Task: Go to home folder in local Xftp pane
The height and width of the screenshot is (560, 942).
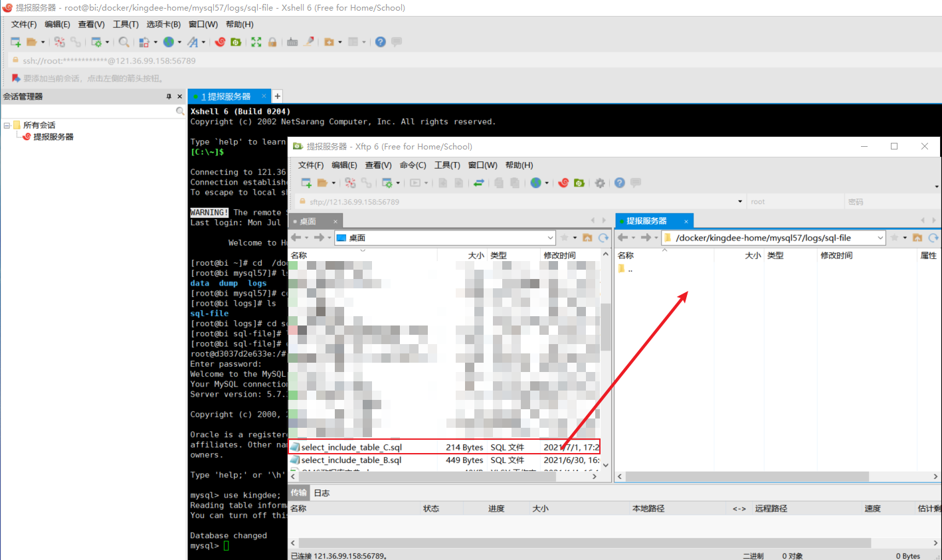Action: 587,238
